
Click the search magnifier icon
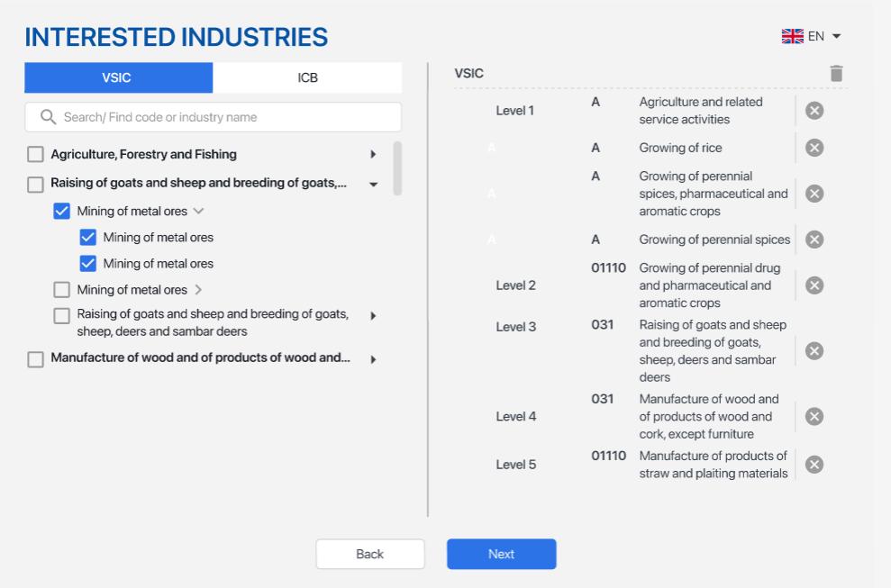point(49,117)
